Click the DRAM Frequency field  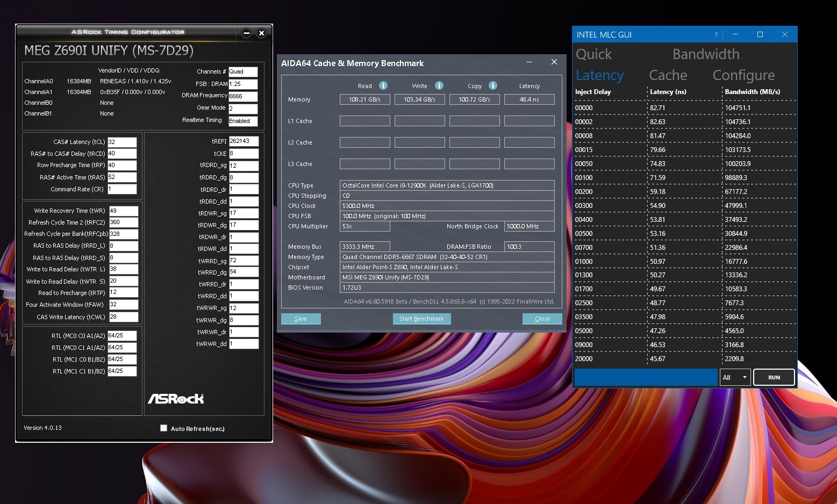[243, 97]
